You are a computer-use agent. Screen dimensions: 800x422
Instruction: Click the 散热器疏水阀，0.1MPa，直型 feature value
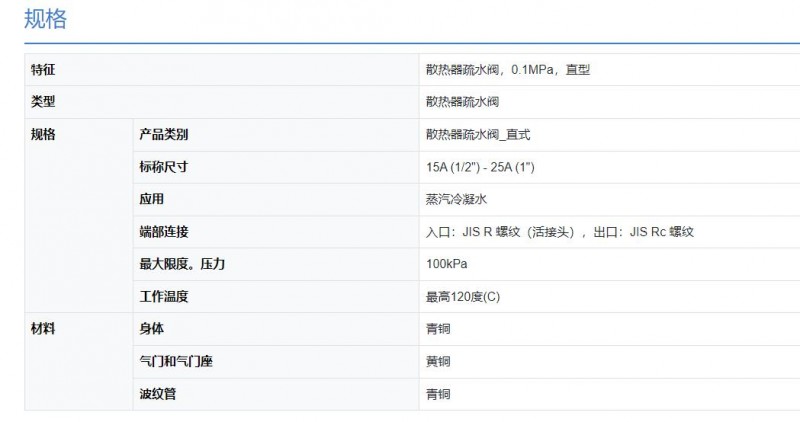[x=508, y=70]
